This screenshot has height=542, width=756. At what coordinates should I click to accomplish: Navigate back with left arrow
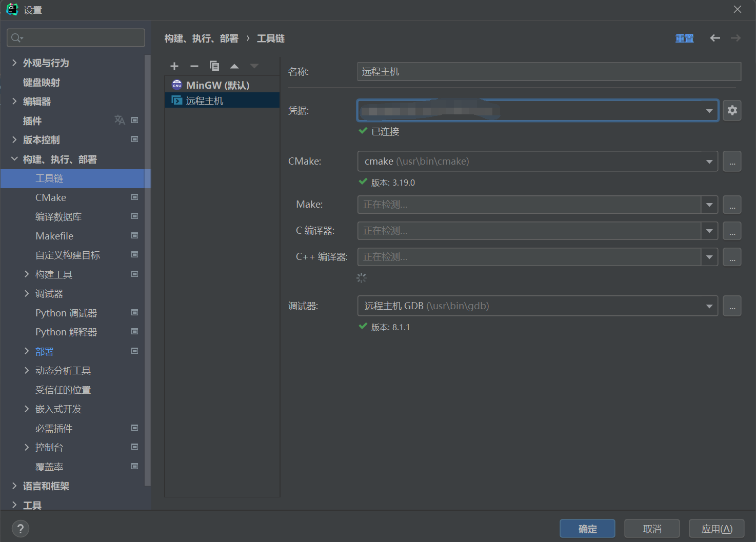[x=715, y=38]
